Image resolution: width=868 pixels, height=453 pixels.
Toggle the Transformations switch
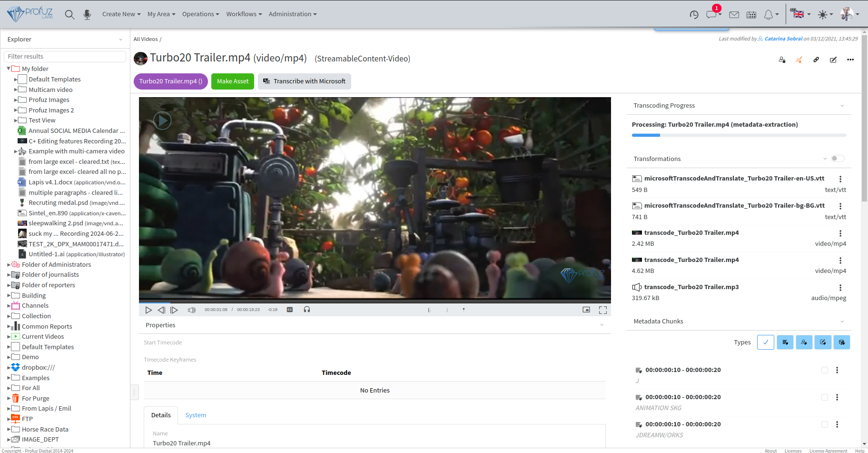click(x=838, y=159)
